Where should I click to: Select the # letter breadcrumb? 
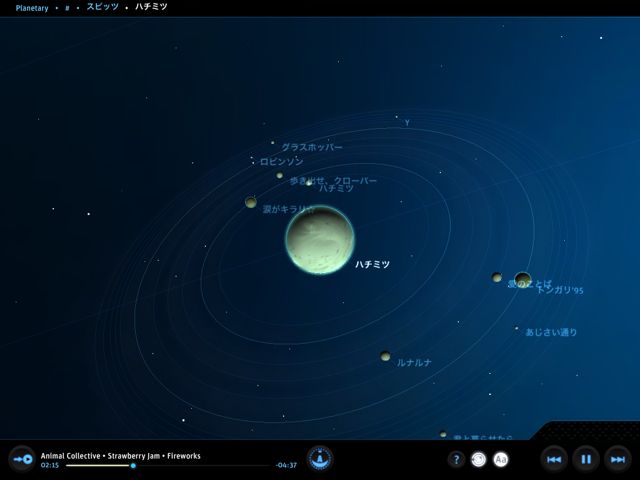click(x=67, y=8)
